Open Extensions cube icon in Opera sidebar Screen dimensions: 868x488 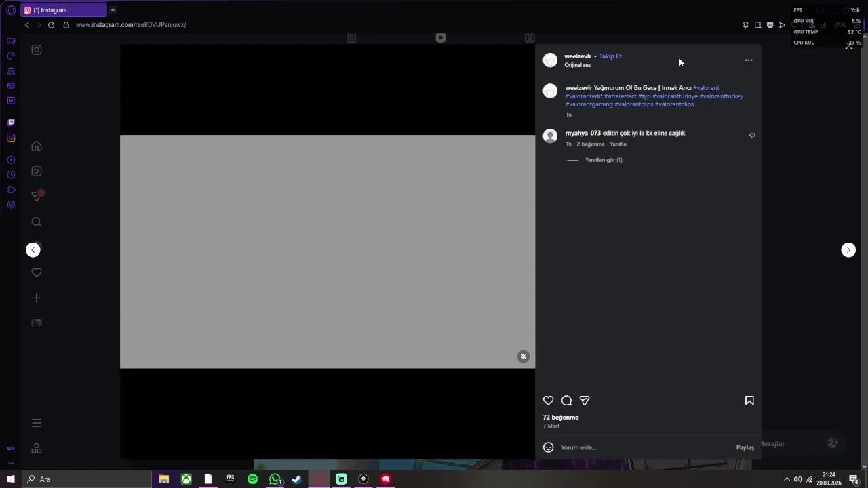(11, 190)
